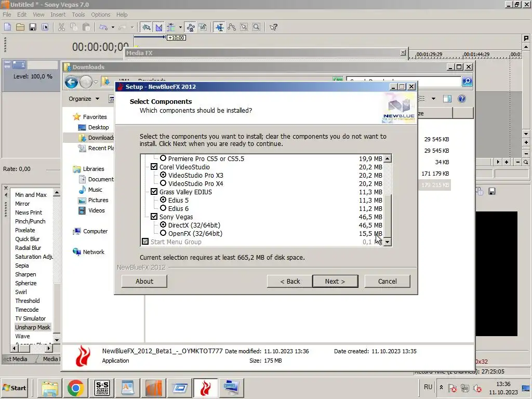The image size is (532, 399).
Task: Open the Insert menu
Action: click(x=58, y=15)
